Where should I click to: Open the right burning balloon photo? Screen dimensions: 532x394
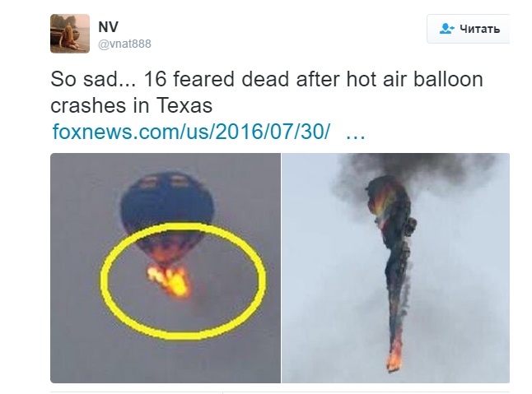[x=395, y=268]
